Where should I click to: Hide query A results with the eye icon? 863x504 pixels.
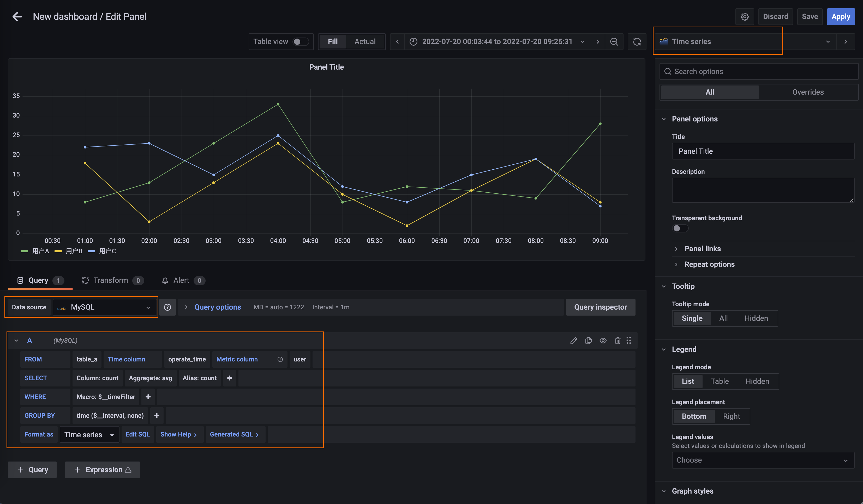point(603,340)
